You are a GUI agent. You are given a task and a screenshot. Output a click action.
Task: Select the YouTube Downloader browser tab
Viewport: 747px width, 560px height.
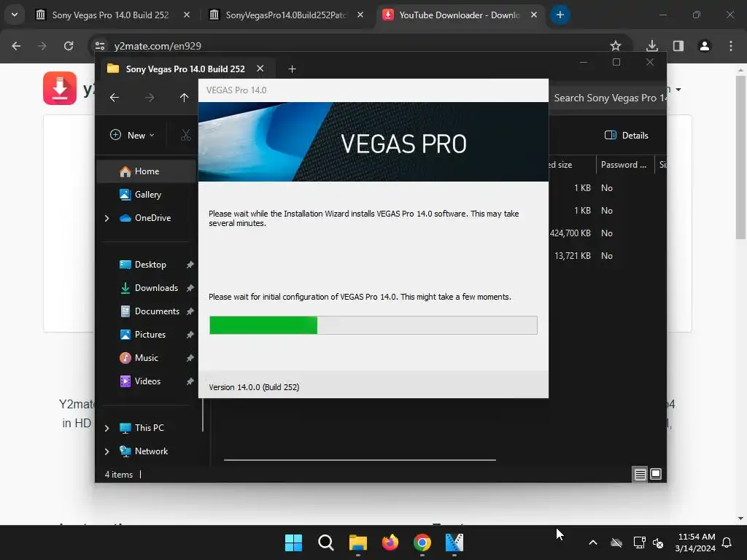click(460, 15)
